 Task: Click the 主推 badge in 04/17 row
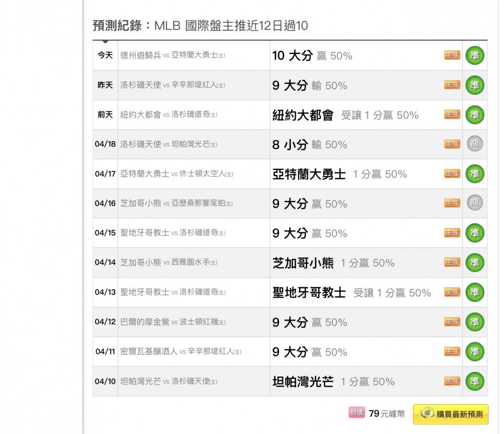(452, 174)
